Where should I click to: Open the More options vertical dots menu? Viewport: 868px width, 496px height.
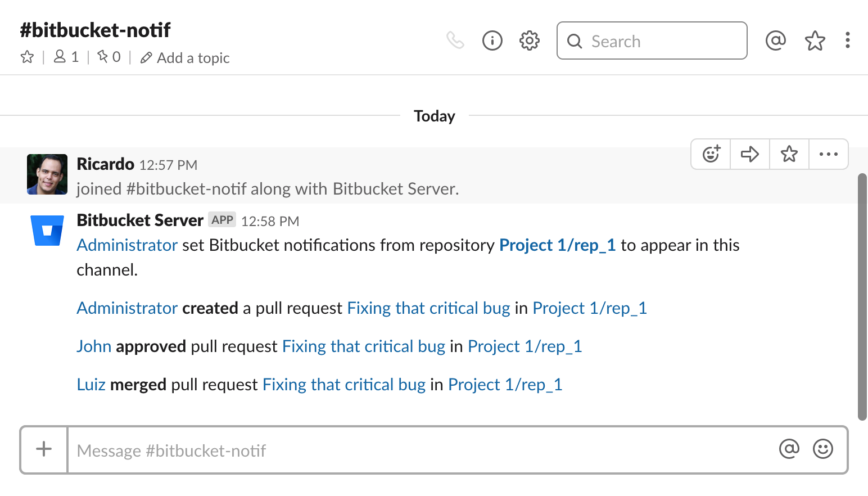pos(847,40)
